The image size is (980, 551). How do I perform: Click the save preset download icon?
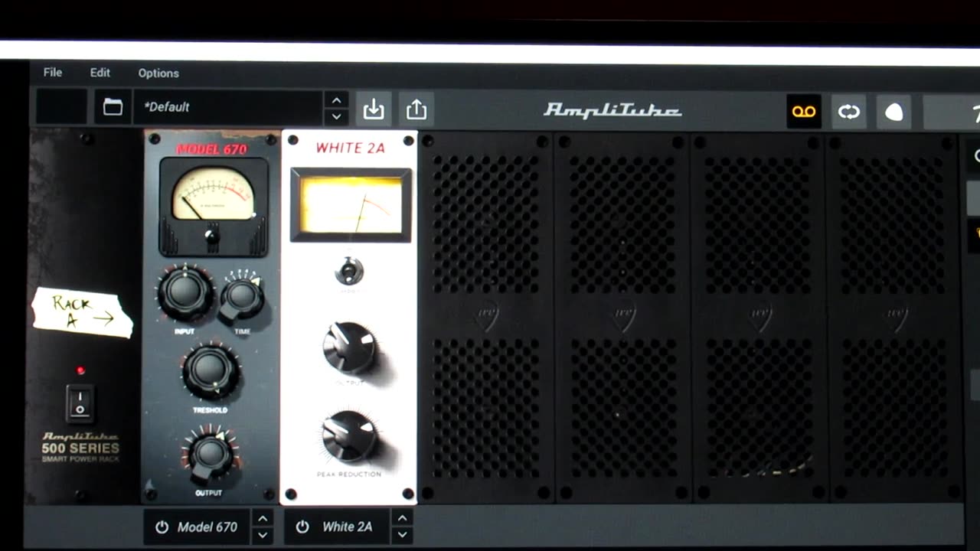(374, 109)
